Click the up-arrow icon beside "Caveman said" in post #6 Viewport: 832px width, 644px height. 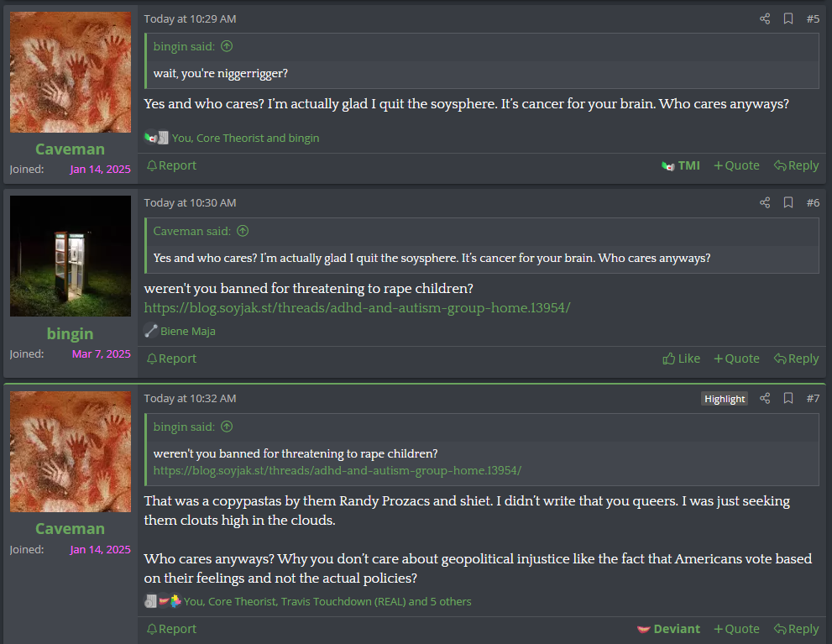pyautogui.click(x=243, y=231)
